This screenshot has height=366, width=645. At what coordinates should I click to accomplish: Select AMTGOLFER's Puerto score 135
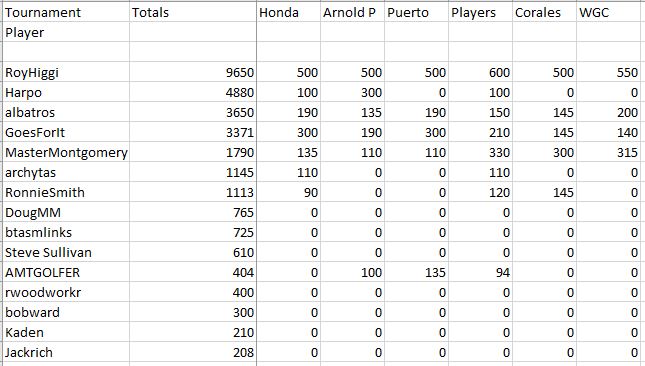tap(417, 273)
